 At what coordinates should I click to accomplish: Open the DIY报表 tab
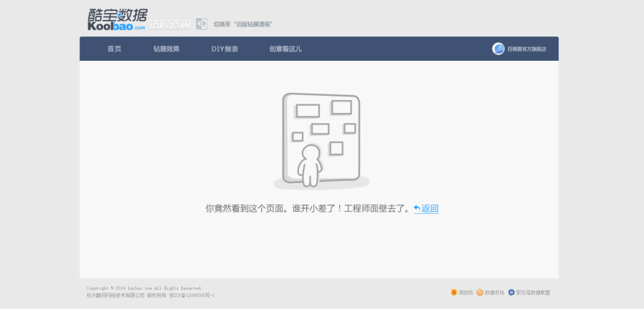click(x=225, y=49)
